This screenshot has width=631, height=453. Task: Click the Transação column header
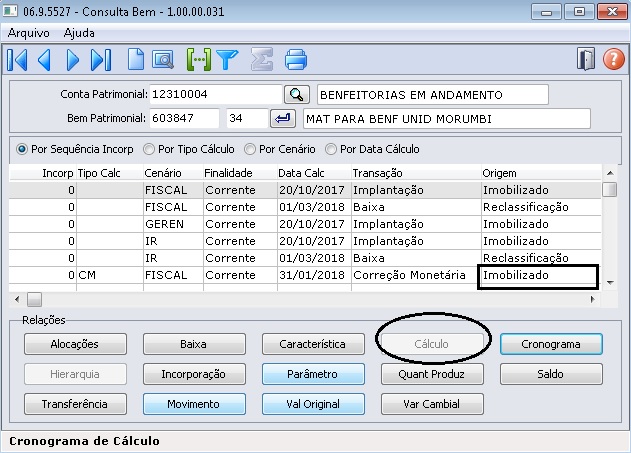(416, 173)
